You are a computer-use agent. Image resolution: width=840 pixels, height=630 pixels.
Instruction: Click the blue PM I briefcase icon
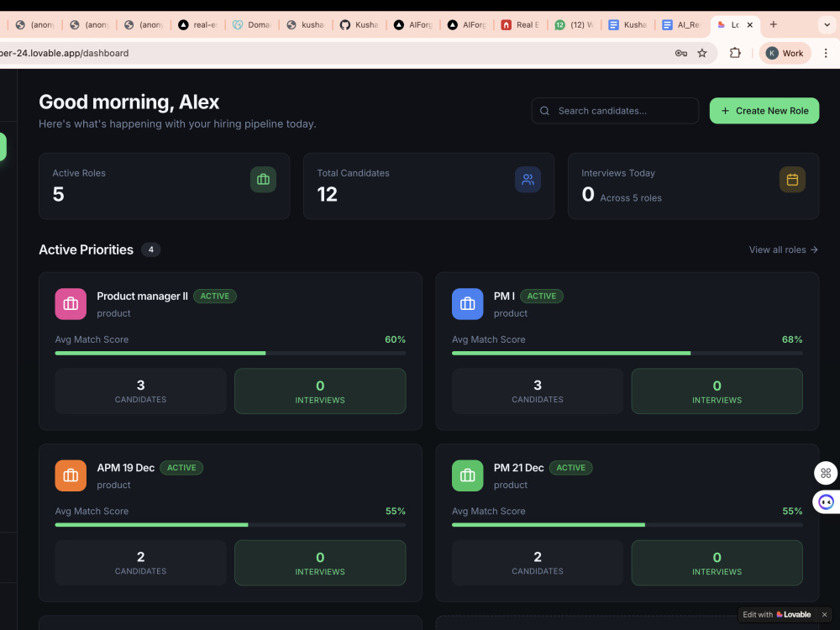(x=468, y=304)
